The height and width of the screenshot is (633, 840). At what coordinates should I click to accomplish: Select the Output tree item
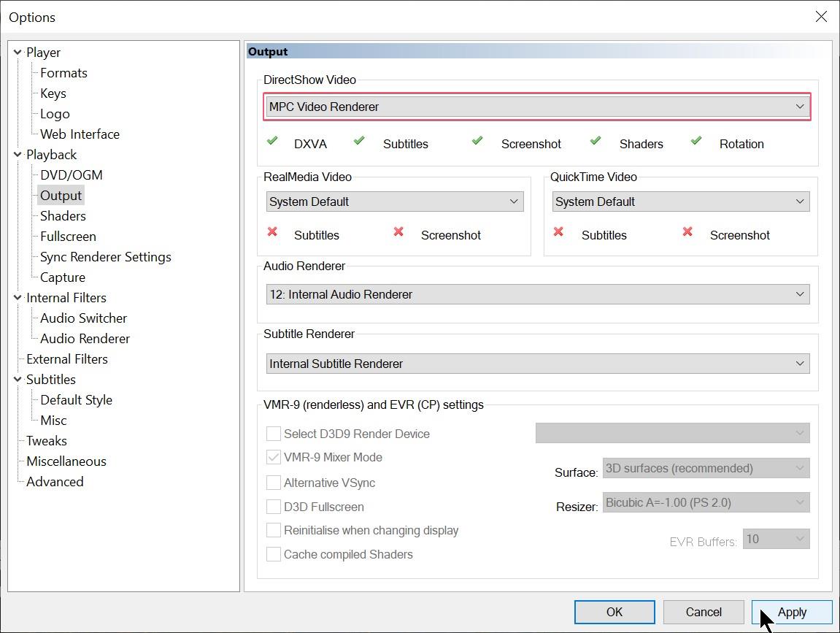pos(61,196)
